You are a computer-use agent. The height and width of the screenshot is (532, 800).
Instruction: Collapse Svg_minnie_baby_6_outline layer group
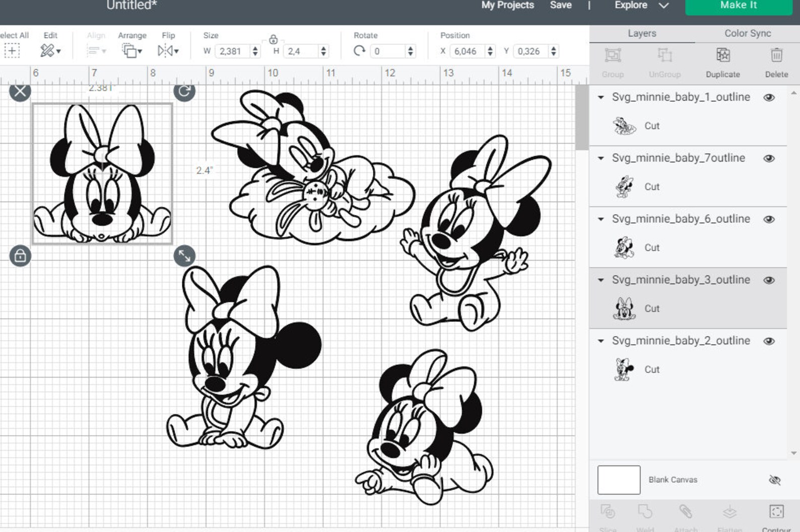[601, 219]
